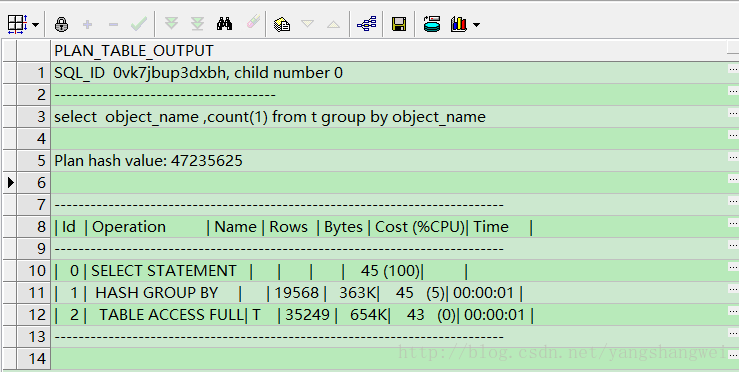
Task: Click the insert record plus icon
Action: (x=87, y=24)
